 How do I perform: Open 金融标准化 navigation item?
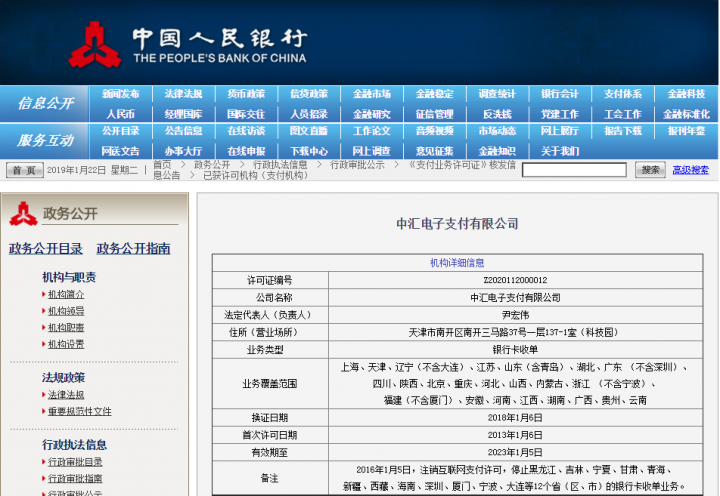pos(686,114)
